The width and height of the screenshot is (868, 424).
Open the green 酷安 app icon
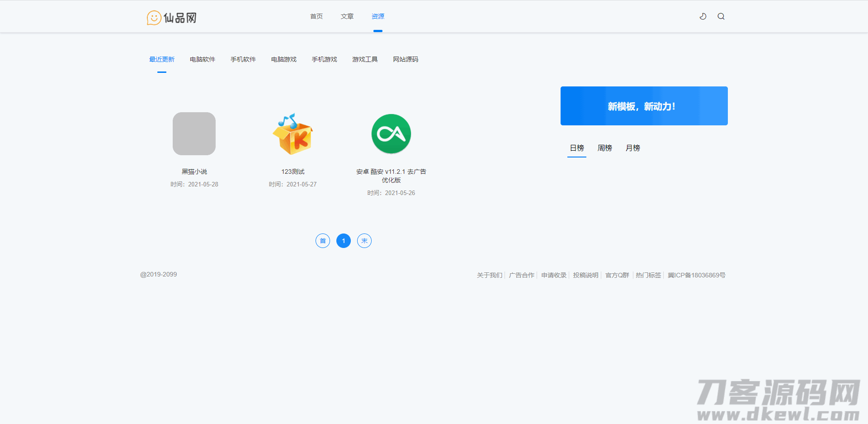point(391,134)
